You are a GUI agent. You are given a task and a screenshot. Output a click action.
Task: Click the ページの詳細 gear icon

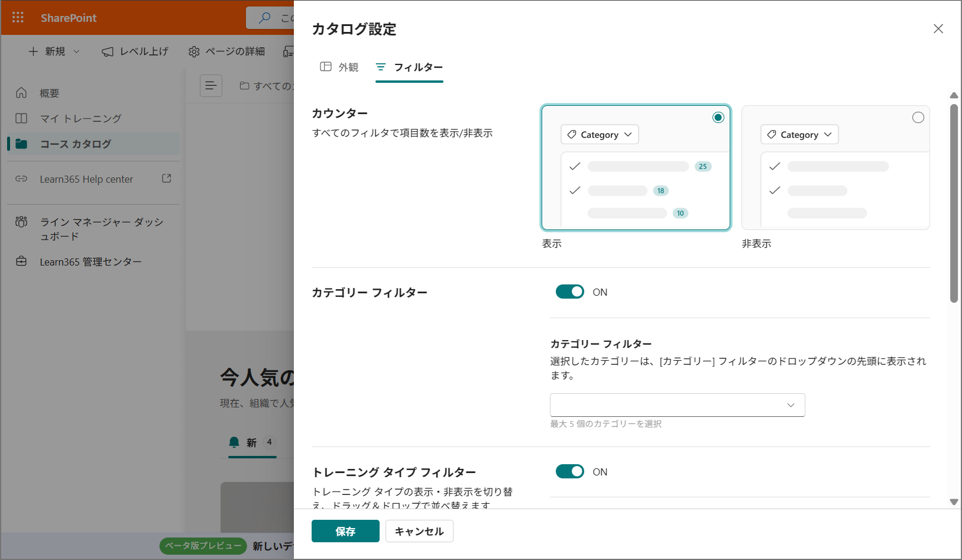(x=194, y=51)
